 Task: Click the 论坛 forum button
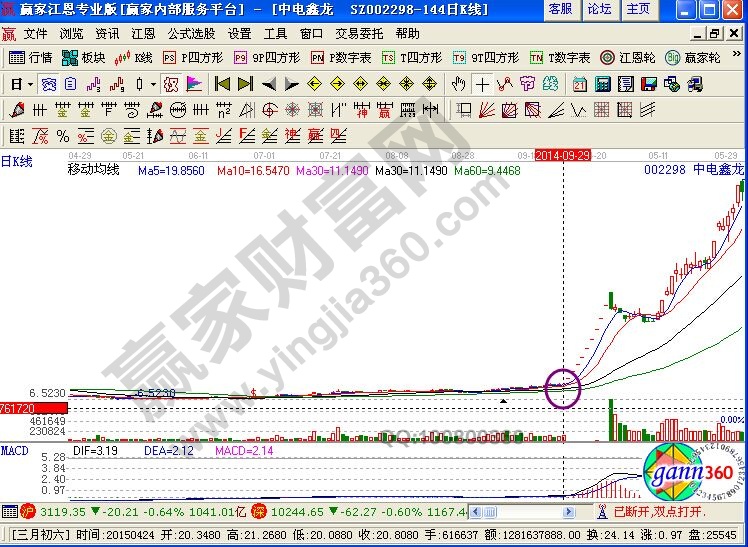point(600,9)
